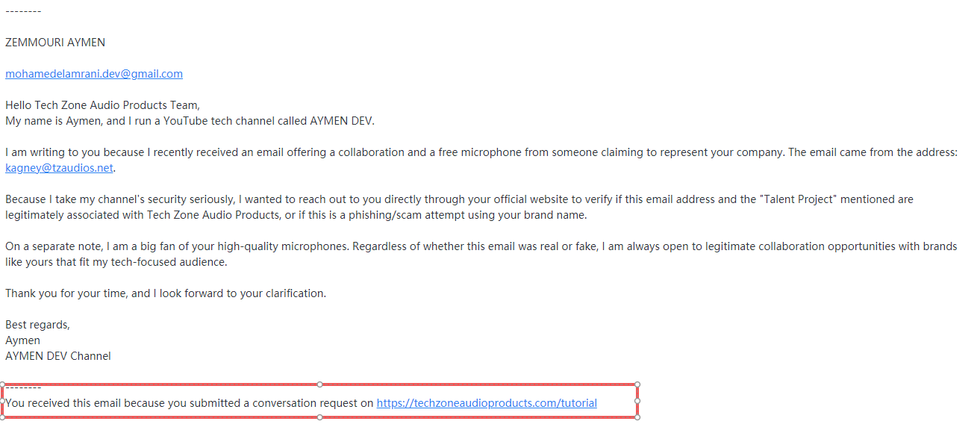Click the top-center handle of the red selection box

(x=320, y=384)
